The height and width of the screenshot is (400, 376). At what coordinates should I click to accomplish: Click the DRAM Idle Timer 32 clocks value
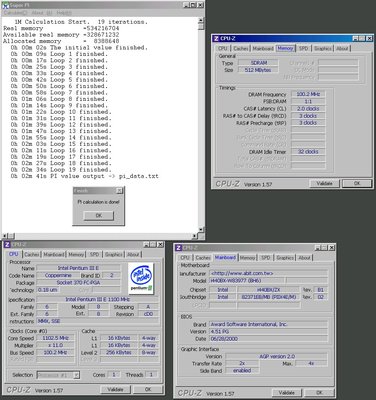pyautogui.click(x=308, y=152)
